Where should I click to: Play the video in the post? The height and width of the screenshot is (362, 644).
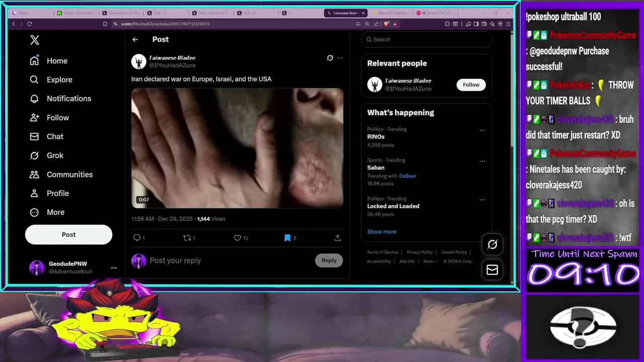coord(237,148)
